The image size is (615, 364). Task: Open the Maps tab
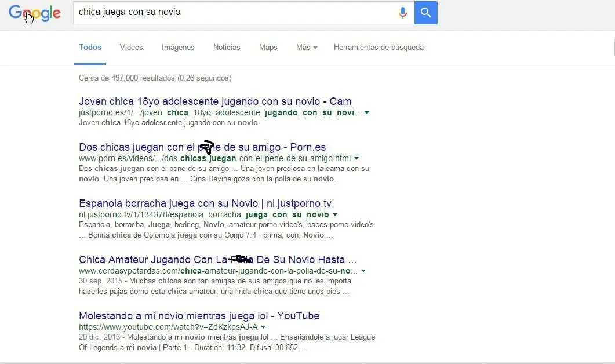pos(268,48)
